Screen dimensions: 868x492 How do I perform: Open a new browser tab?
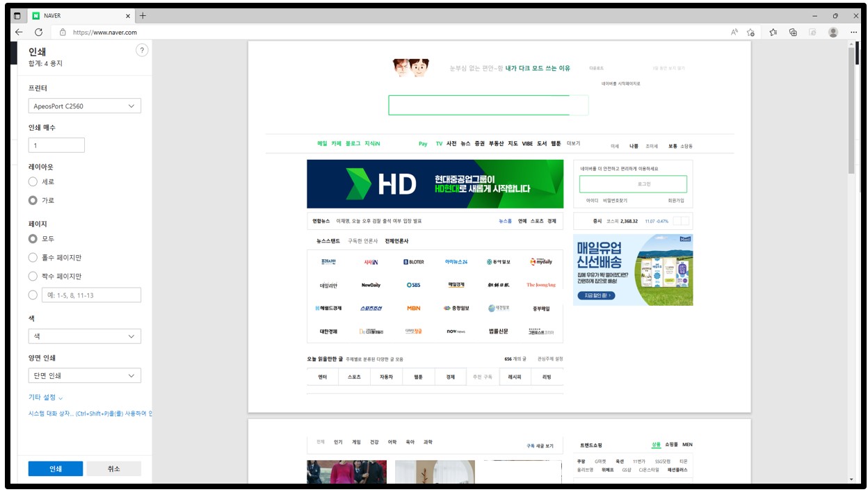143,15
